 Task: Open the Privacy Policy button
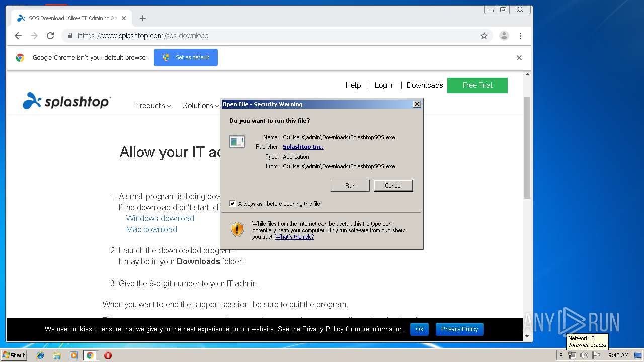point(459,329)
